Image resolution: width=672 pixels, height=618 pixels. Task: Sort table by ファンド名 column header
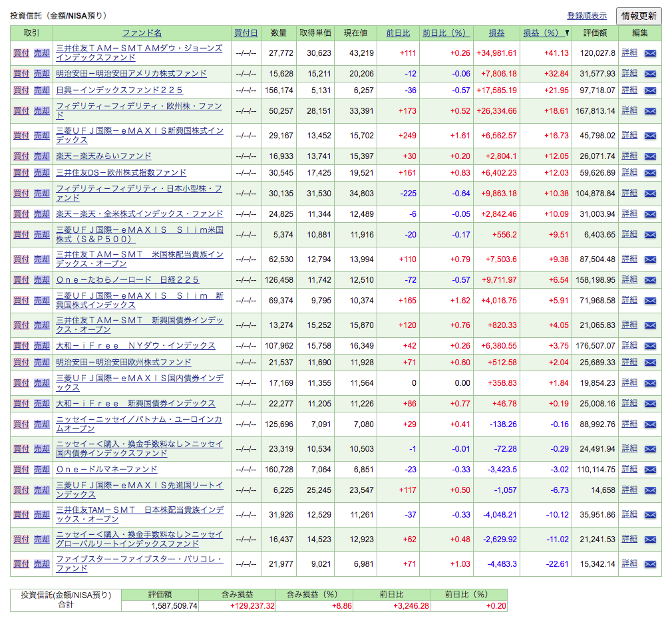(x=142, y=33)
